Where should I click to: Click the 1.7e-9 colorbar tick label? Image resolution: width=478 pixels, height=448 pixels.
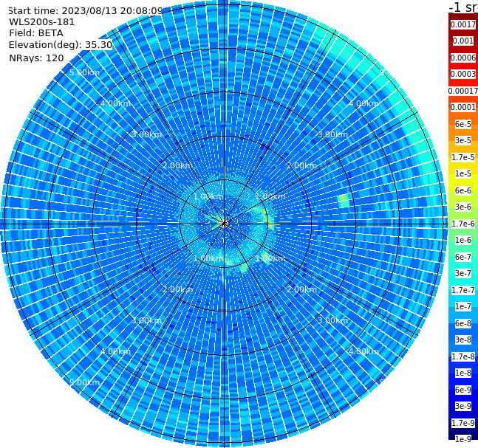pyautogui.click(x=463, y=423)
